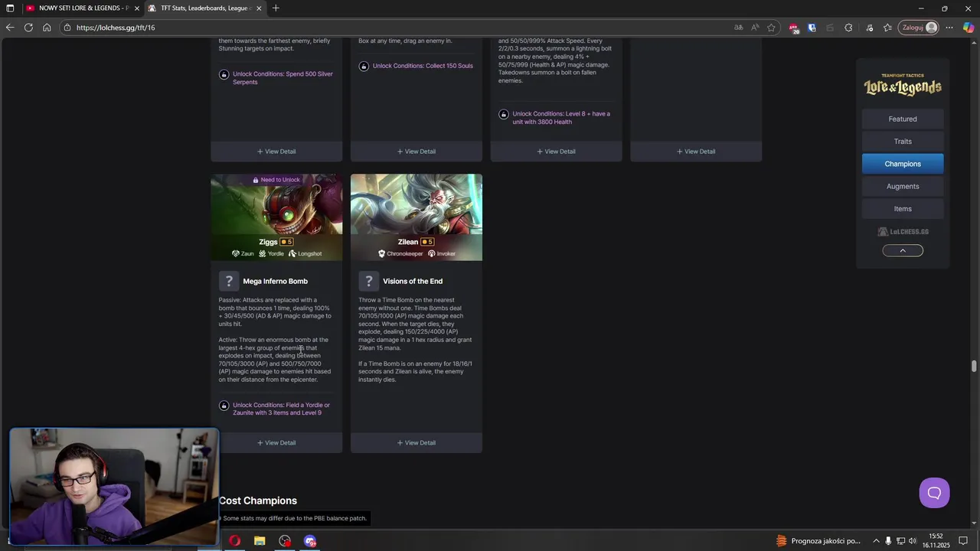The height and width of the screenshot is (551, 980).
Task: Open the media control music note icon
Action: click(869, 28)
